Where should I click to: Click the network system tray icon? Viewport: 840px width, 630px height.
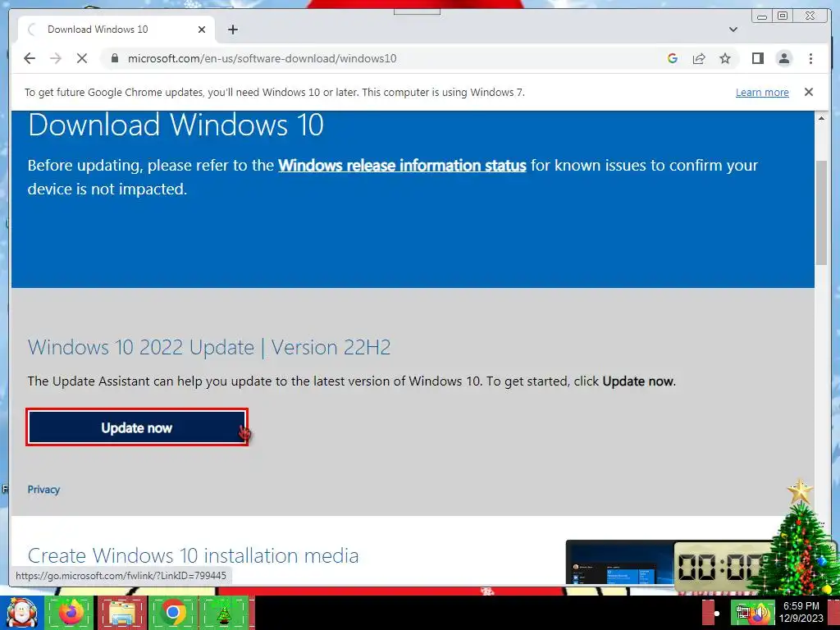point(743,613)
